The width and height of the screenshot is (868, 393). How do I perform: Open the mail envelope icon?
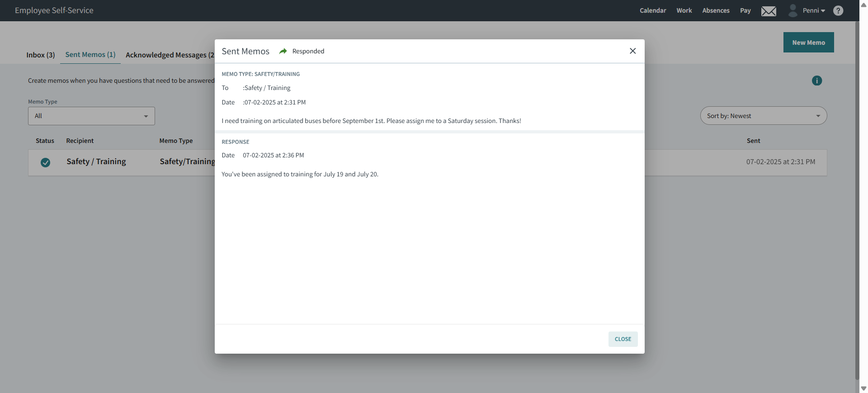769,11
